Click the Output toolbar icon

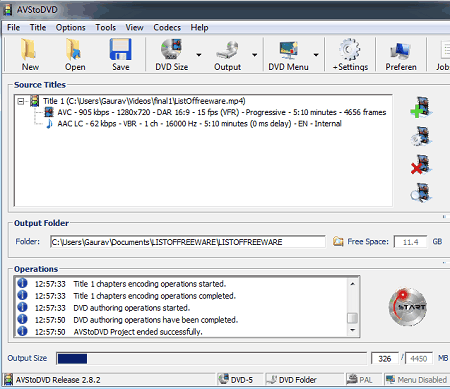pyautogui.click(x=227, y=50)
